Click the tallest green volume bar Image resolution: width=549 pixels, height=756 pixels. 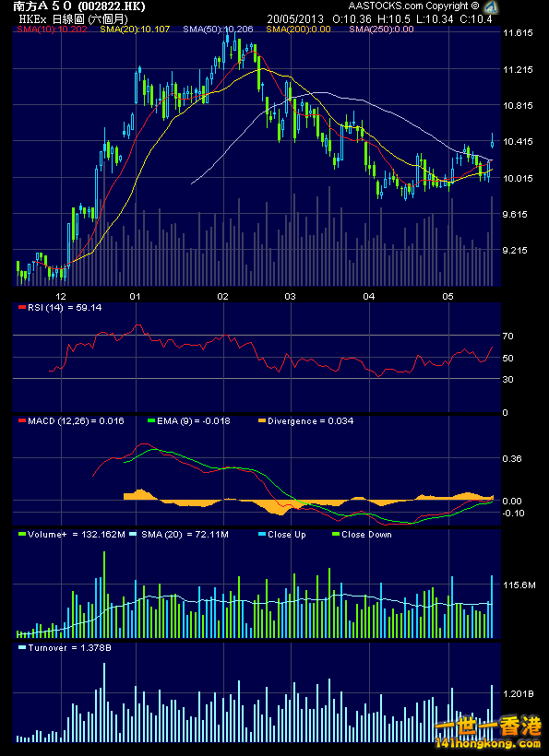coord(103,595)
